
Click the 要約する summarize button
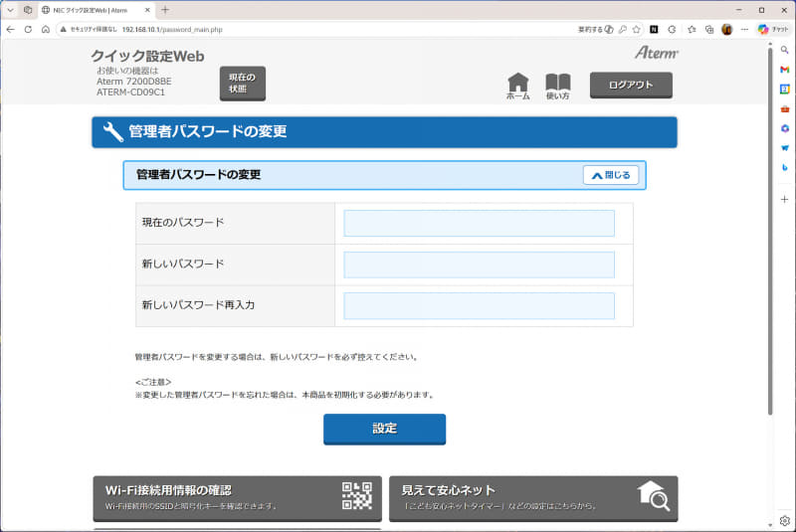click(595, 30)
